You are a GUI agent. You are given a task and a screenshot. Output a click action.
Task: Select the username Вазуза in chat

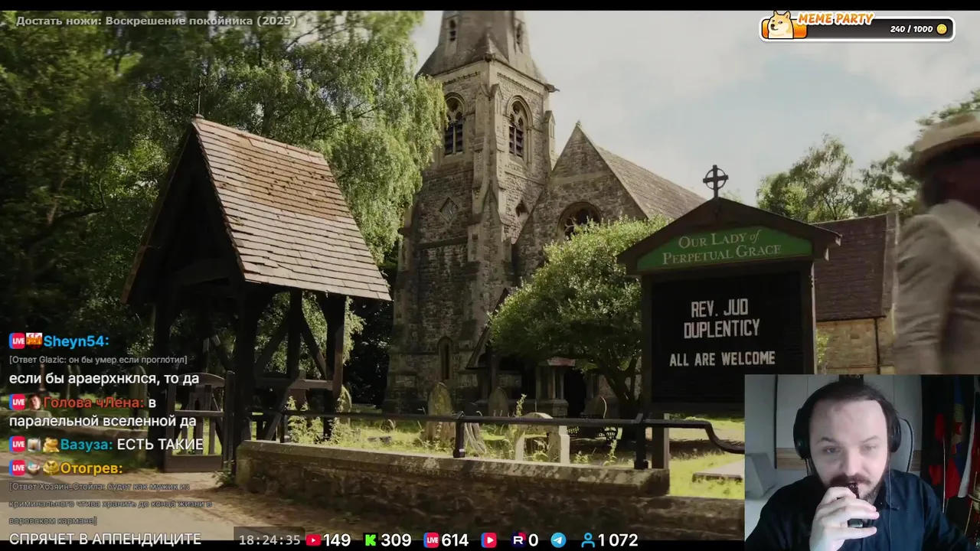pos(87,445)
